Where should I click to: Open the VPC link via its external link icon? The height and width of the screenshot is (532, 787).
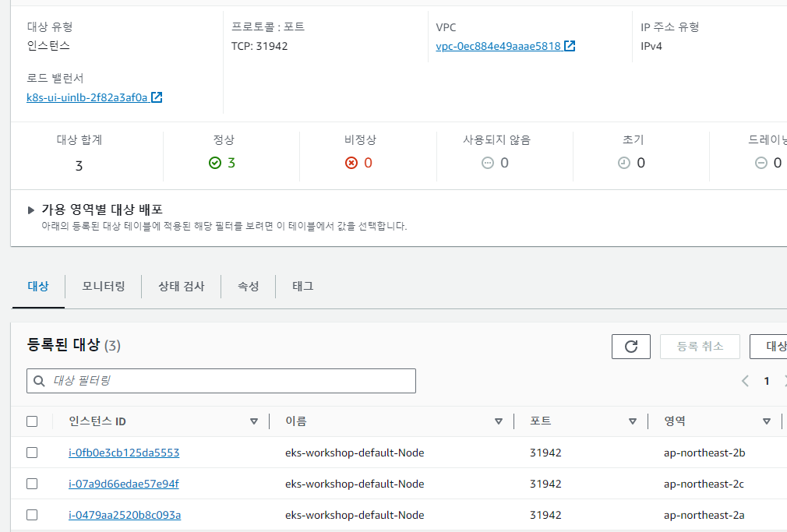[570, 45]
